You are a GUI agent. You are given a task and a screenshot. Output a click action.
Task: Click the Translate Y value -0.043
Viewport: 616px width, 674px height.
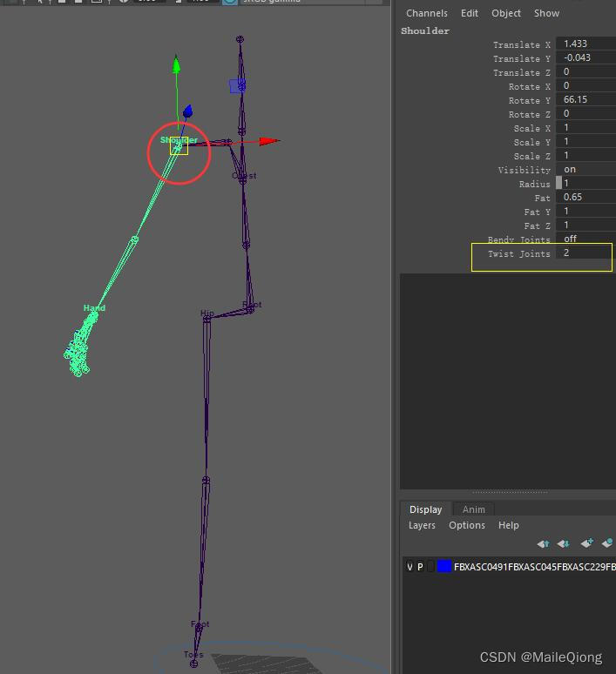586,57
